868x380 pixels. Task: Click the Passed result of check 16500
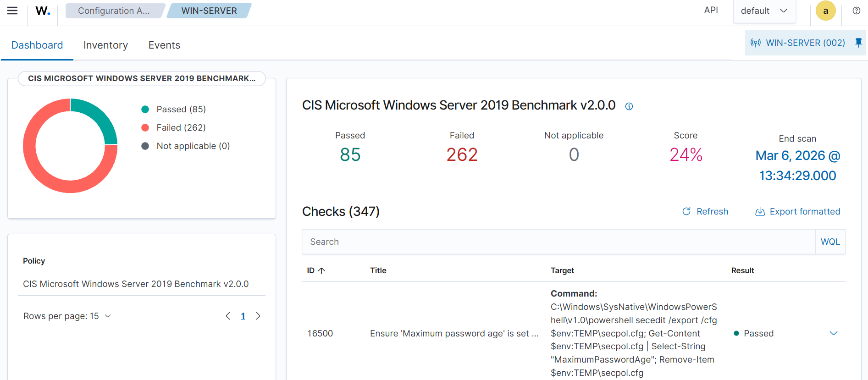(754, 333)
